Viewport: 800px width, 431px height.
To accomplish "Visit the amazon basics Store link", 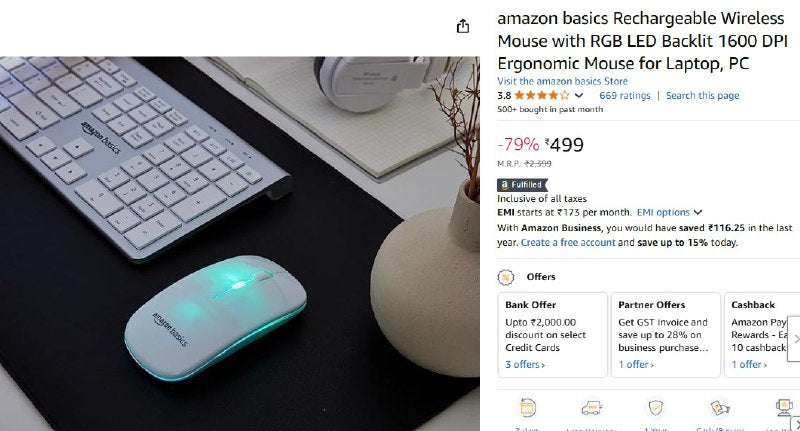I will pyautogui.click(x=562, y=81).
